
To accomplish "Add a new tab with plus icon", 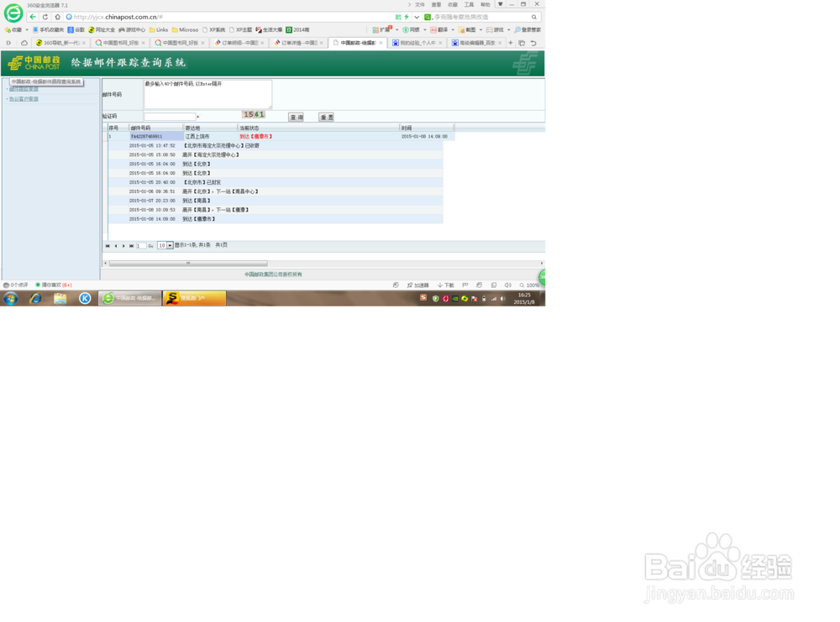I will (x=511, y=43).
